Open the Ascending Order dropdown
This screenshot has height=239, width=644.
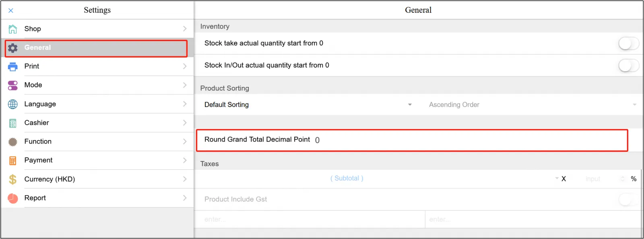635,104
